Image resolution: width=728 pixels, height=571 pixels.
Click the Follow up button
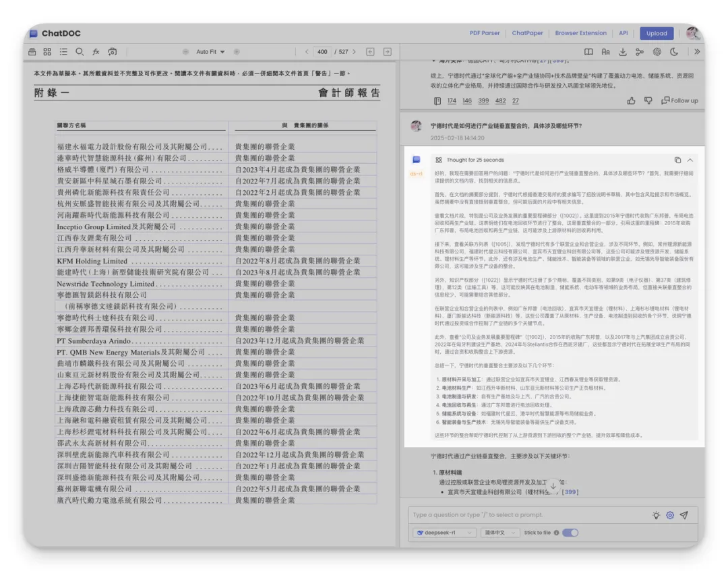coord(679,100)
